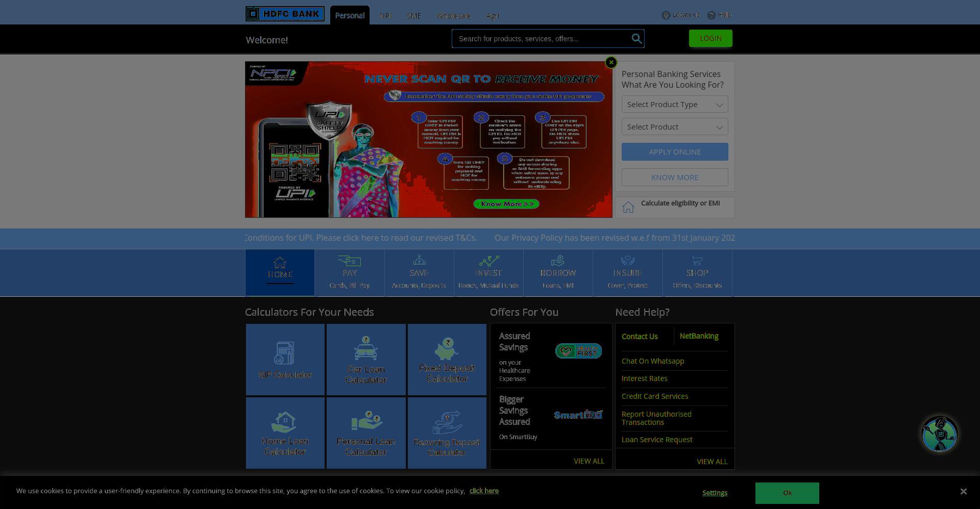The image size is (980, 509).
Task: Click the Health First offer logo
Action: [x=578, y=351]
